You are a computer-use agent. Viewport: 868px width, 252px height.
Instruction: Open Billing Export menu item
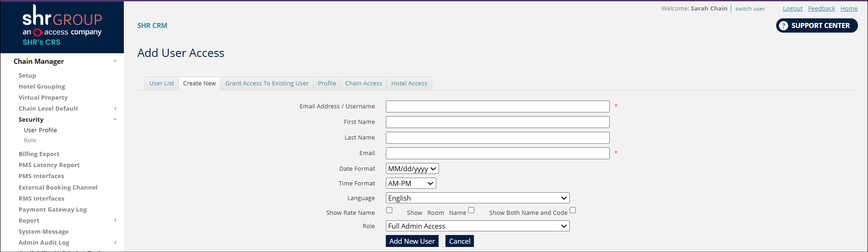pyautogui.click(x=39, y=154)
